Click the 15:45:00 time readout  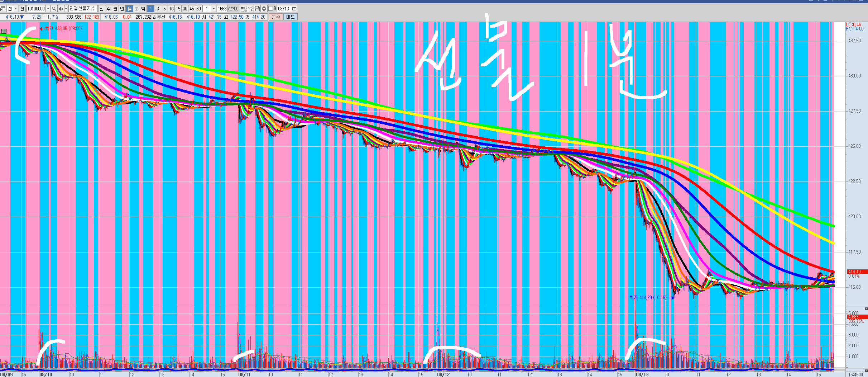[x=857, y=375]
